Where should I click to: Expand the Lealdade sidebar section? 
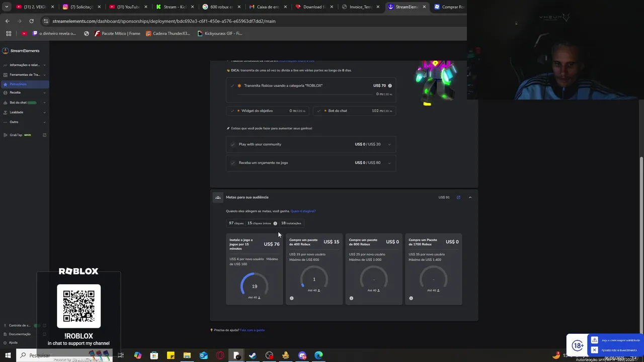[x=25, y=112]
